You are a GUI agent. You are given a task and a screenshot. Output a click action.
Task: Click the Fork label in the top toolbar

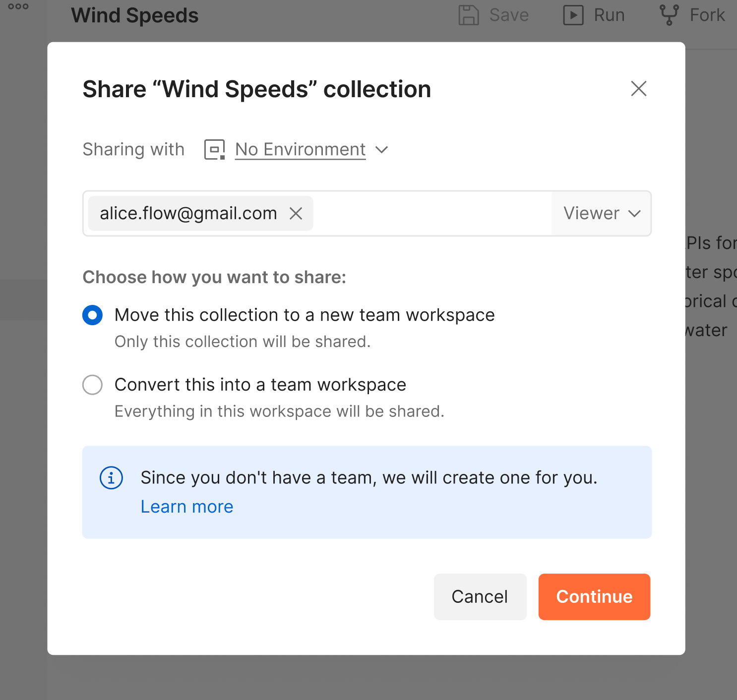[707, 15]
